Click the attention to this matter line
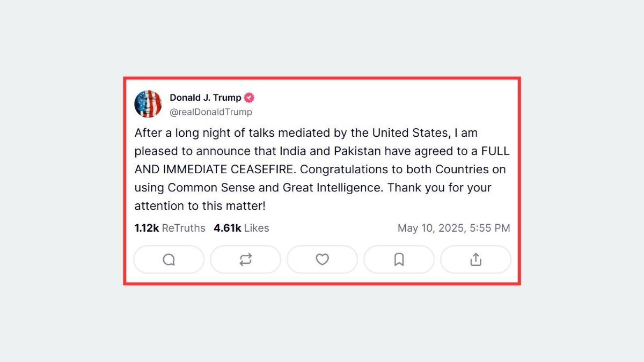The height and width of the screenshot is (362, 644). pyautogui.click(x=200, y=206)
